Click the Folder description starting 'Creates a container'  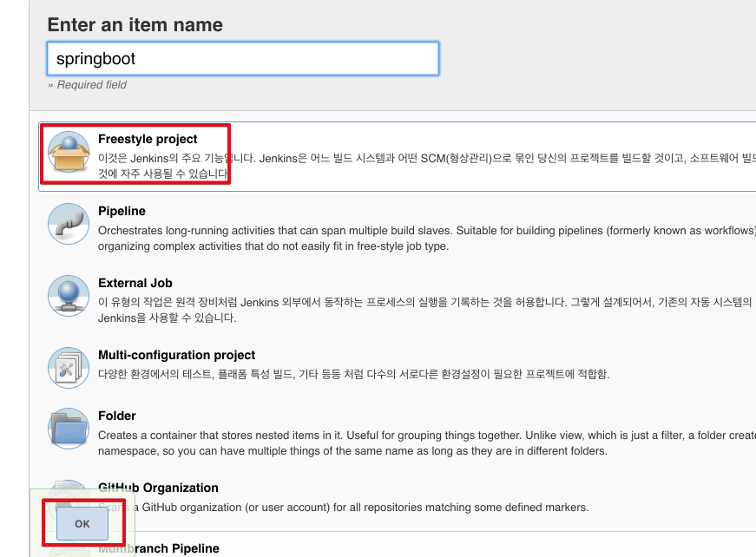click(x=427, y=443)
